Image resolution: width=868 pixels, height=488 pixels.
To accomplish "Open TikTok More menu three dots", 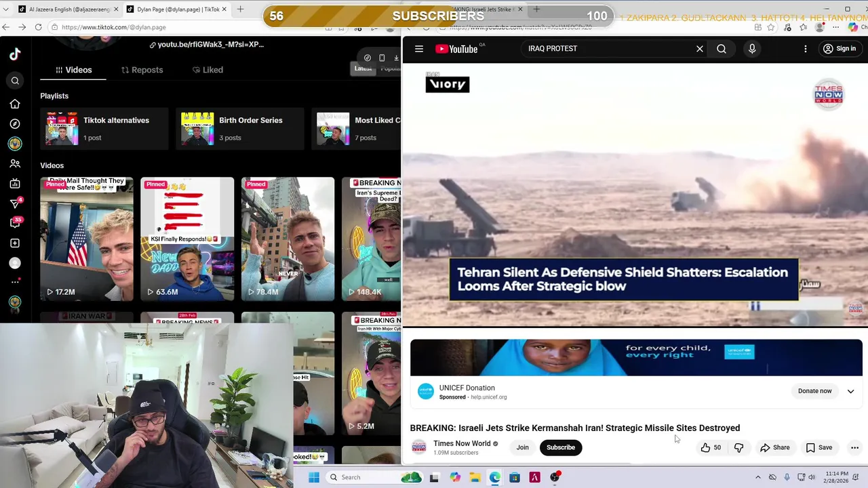I will (x=15, y=282).
